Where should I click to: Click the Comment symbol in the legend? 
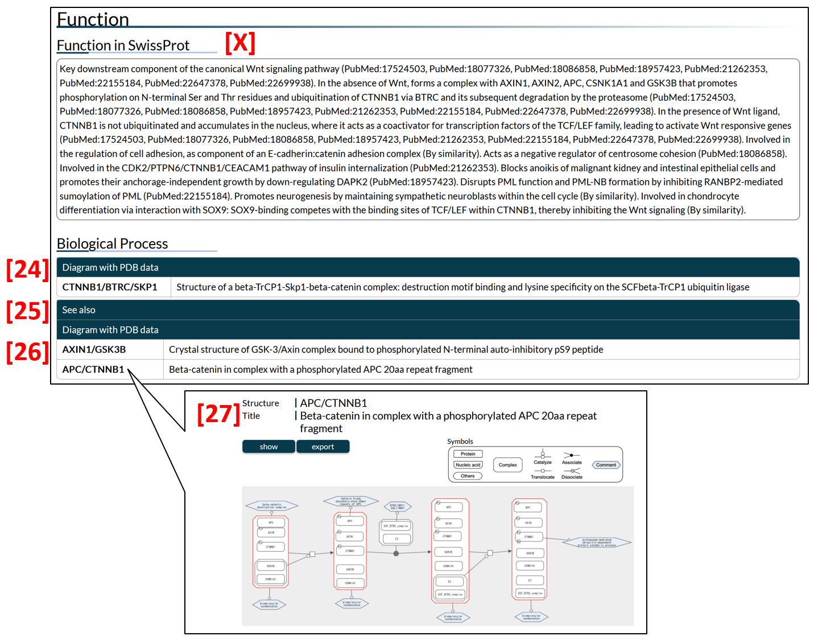coord(606,465)
